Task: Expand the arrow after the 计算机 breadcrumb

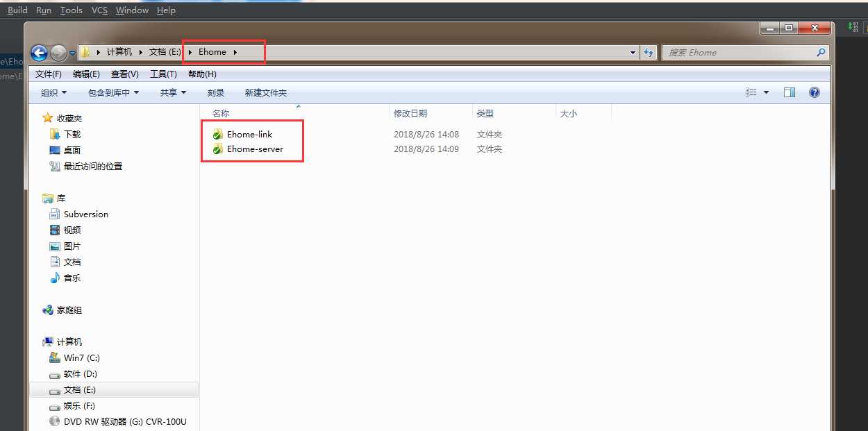Action: [x=140, y=52]
